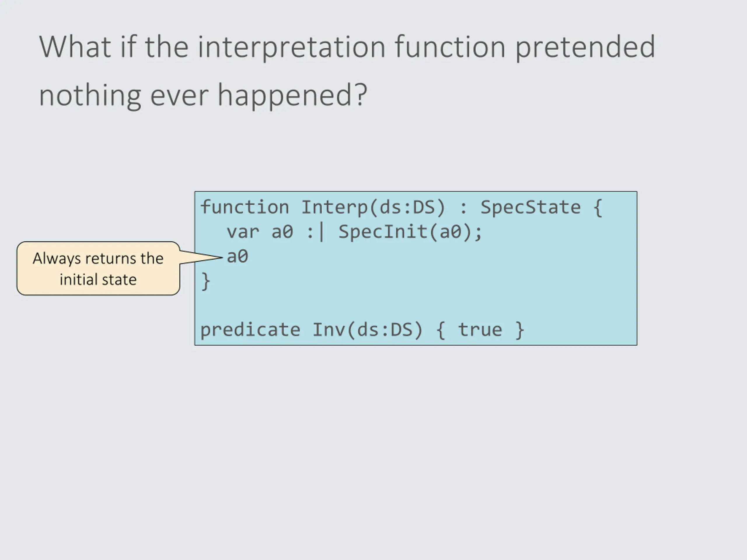Click the 'Always returns the initial state' callout
747x560 pixels.
(x=98, y=268)
